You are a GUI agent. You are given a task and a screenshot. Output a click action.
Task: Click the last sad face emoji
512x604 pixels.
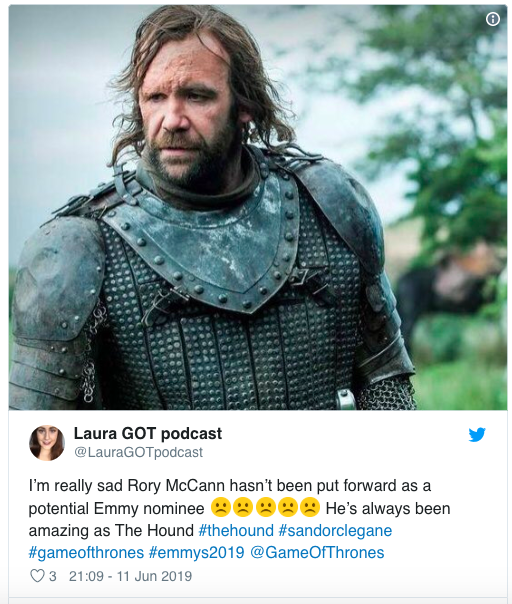point(310,508)
